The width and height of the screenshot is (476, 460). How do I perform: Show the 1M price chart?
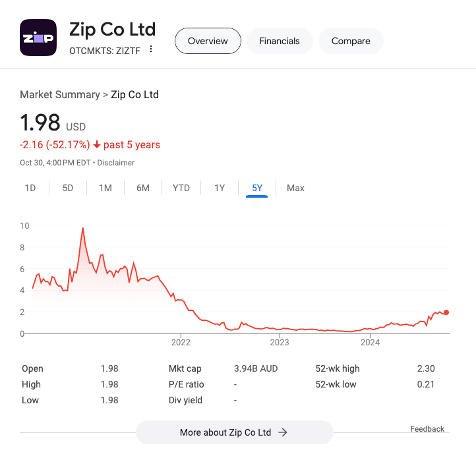105,188
